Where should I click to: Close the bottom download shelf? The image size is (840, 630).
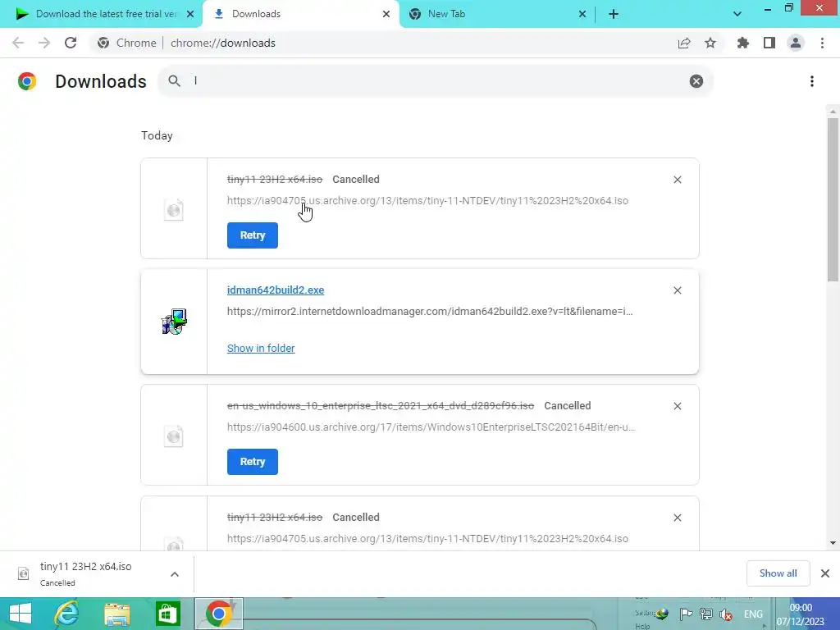point(825,573)
